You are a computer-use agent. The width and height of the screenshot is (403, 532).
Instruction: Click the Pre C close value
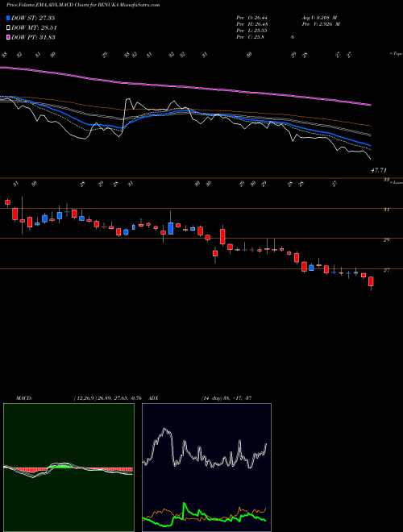click(x=251, y=37)
